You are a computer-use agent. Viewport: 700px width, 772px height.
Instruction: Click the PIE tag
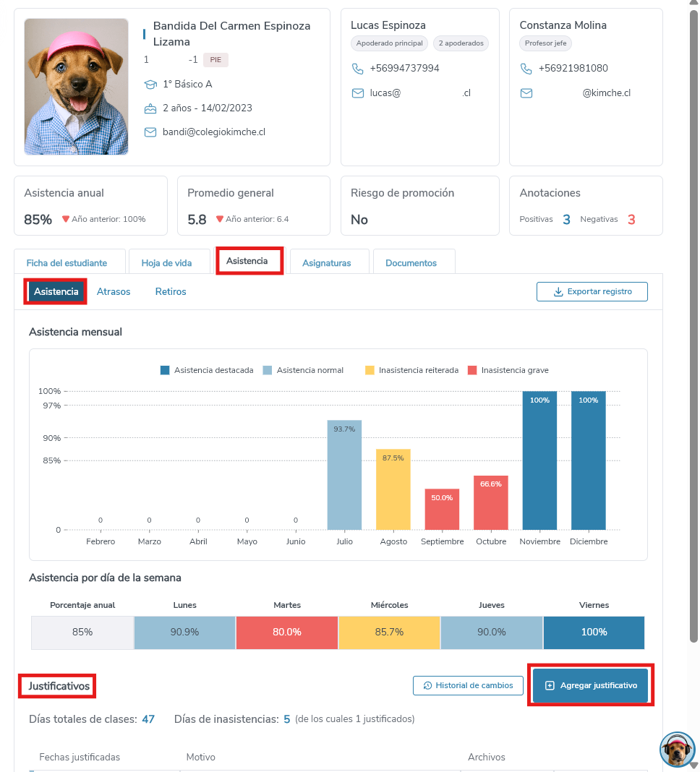click(215, 59)
